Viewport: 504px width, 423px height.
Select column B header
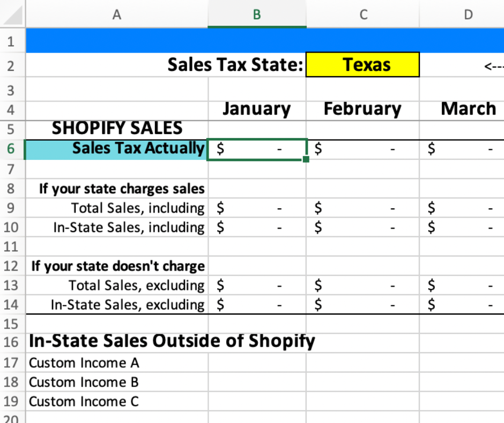pyautogui.click(x=256, y=14)
